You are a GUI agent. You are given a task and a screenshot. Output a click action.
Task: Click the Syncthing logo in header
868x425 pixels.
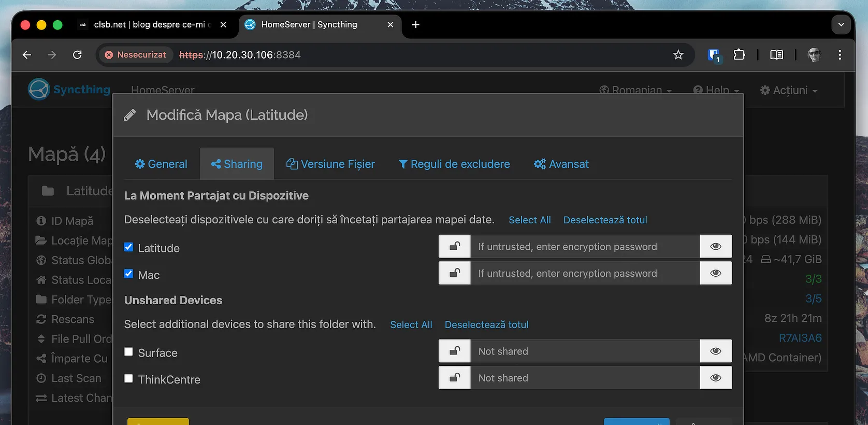(x=69, y=90)
